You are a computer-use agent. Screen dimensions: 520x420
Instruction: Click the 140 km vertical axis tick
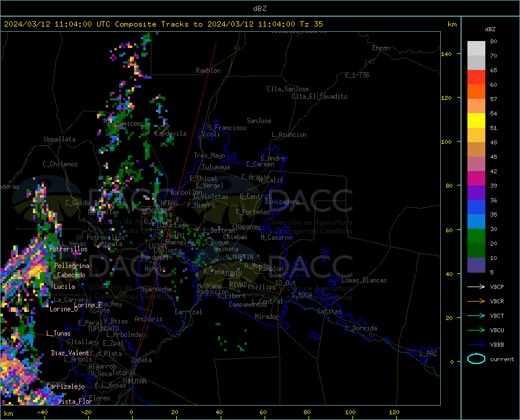pos(446,54)
